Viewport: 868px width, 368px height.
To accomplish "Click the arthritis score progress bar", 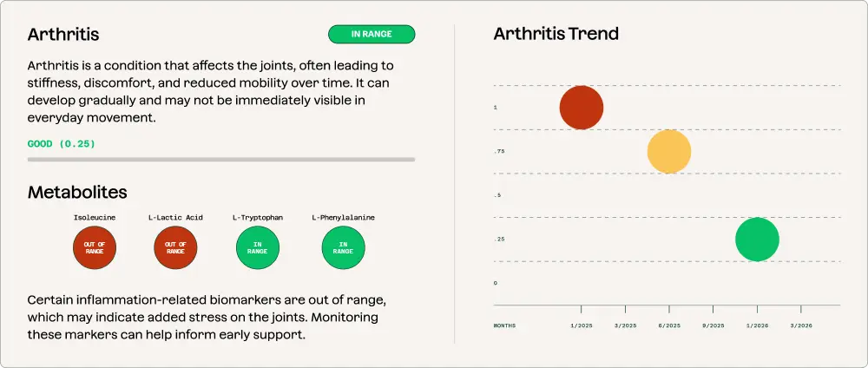I will point(221,160).
